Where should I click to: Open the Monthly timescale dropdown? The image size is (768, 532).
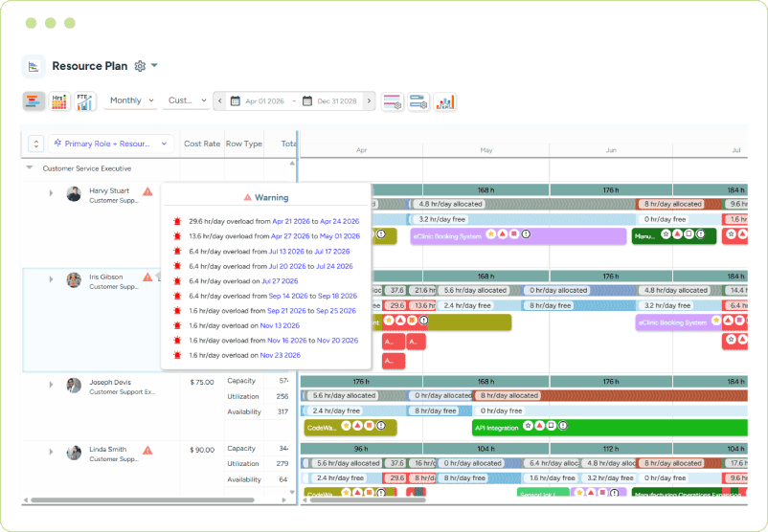[x=131, y=100]
